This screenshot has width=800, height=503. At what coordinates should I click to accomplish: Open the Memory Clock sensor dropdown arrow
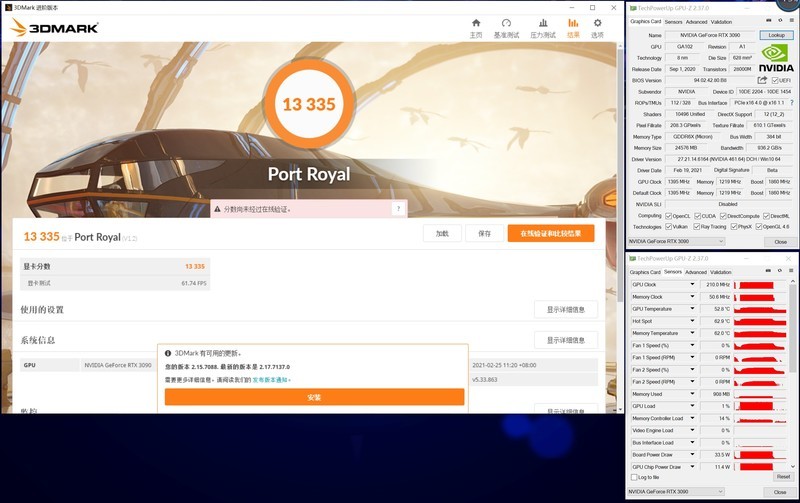pyautogui.click(x=692, y=296)
